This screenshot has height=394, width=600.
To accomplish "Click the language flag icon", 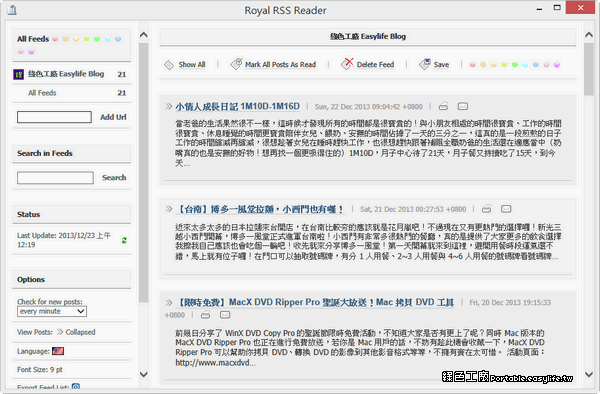I will click(58, 351).
